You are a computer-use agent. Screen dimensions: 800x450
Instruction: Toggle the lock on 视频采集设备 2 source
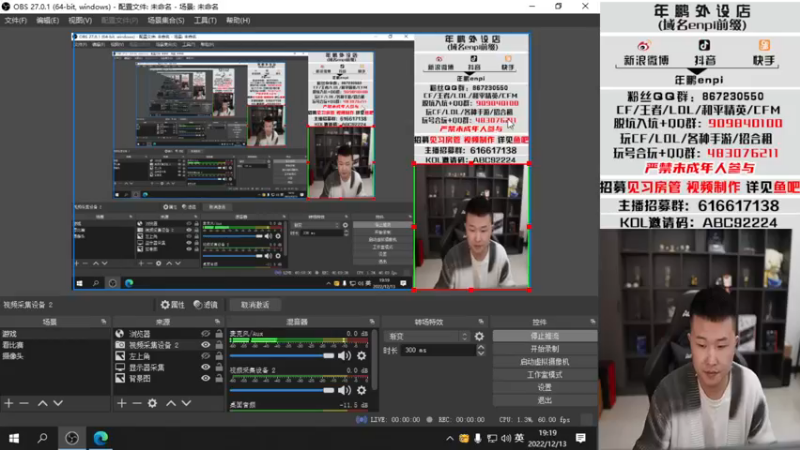tap(219, 345)
